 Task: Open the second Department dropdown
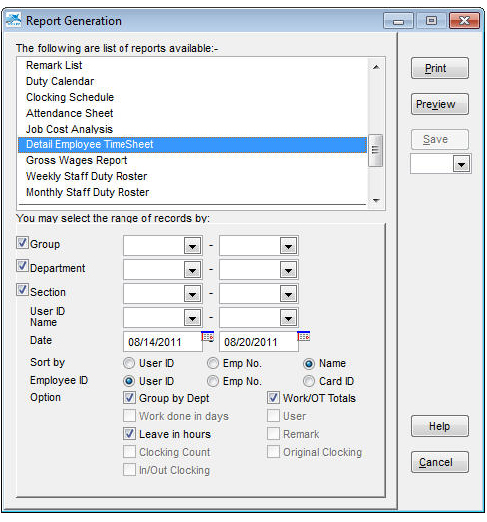(x=288, y=270)
